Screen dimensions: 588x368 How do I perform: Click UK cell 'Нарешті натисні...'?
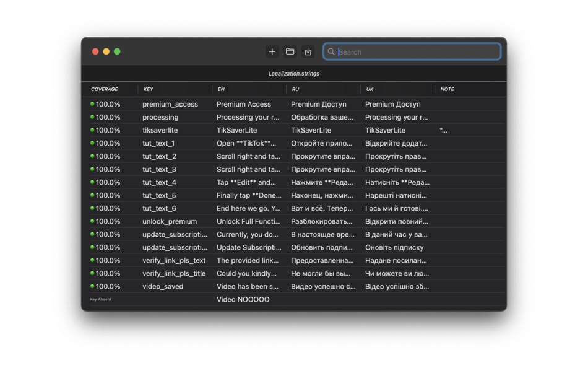click(396, 196)
